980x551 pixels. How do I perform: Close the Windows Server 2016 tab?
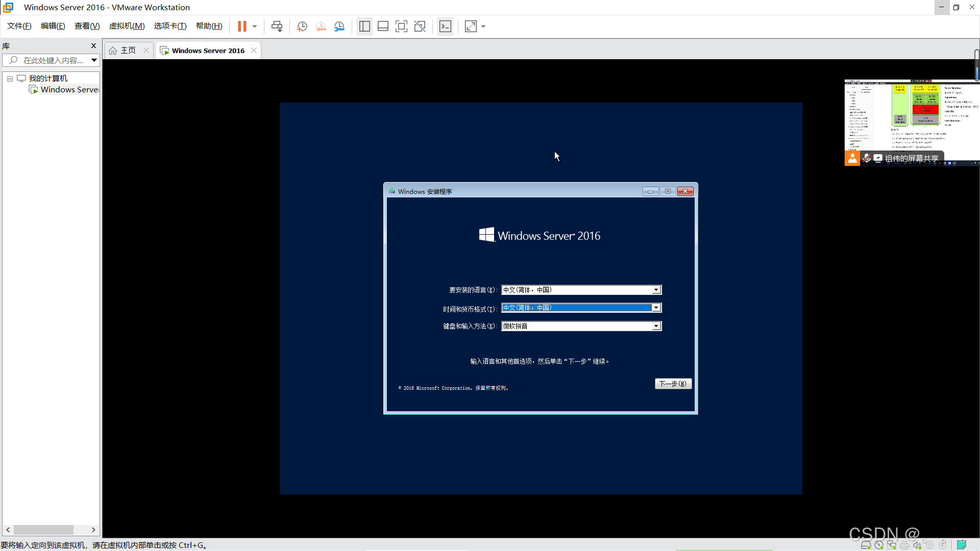254,50
